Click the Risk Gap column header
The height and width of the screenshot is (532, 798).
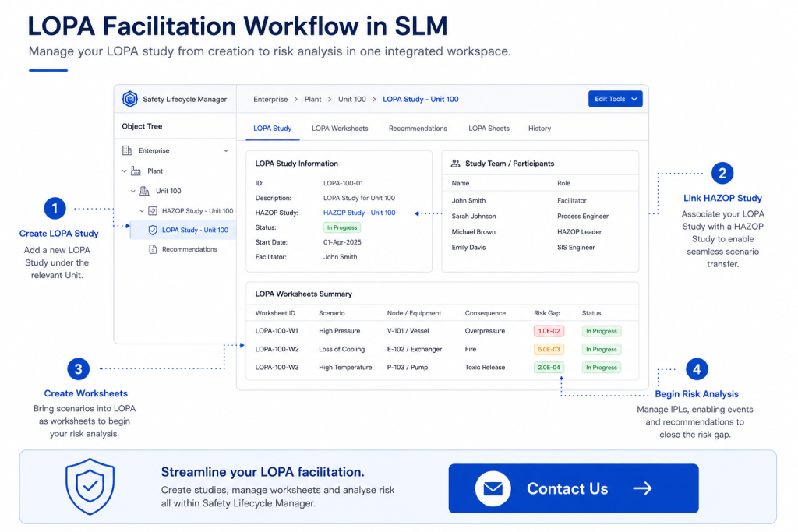point(546,313)
